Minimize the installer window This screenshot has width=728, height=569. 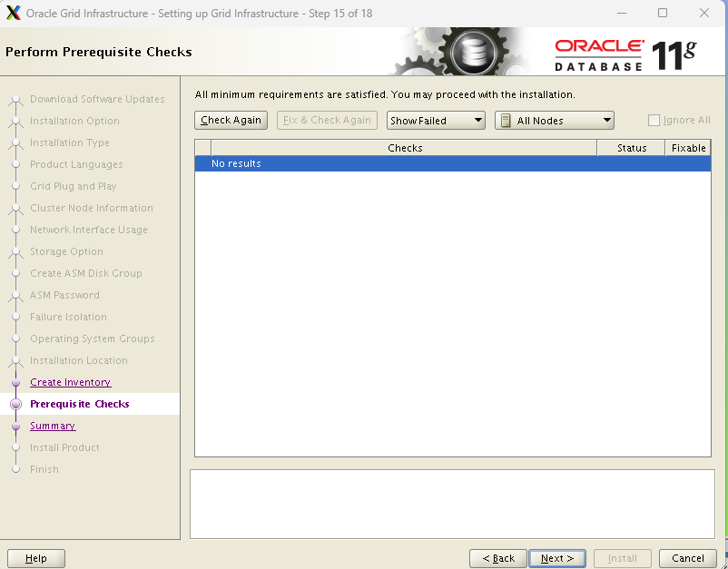(622, 13)
